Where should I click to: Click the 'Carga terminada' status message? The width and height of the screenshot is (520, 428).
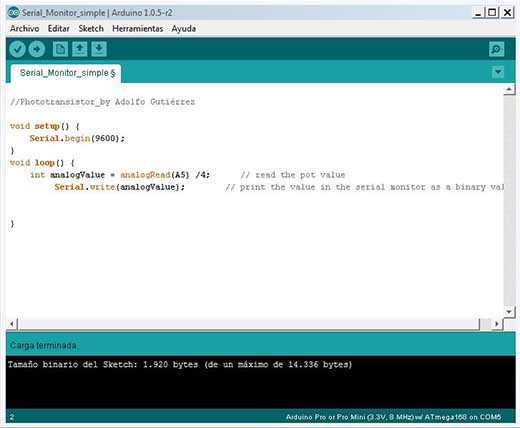click(43, 345)
